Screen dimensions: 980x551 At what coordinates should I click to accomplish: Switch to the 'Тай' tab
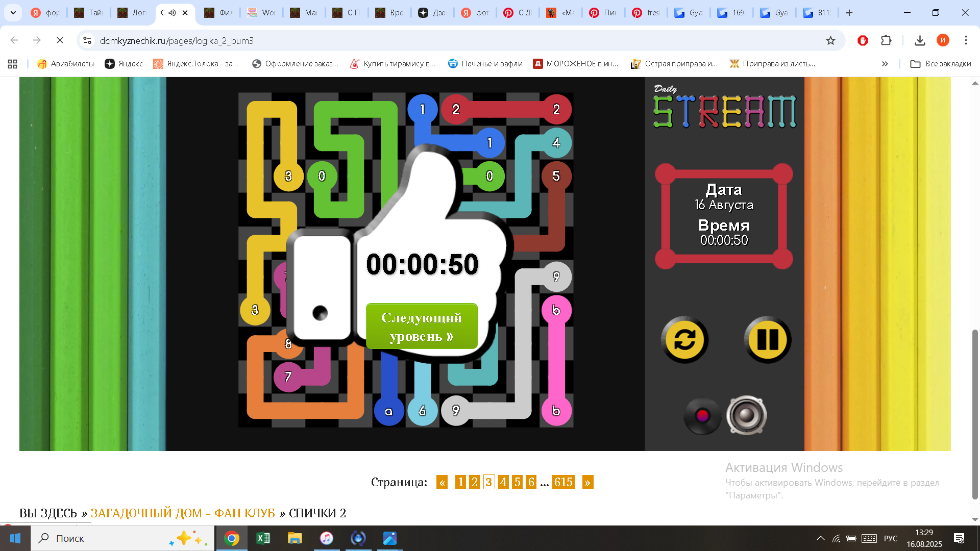(88, 13)
